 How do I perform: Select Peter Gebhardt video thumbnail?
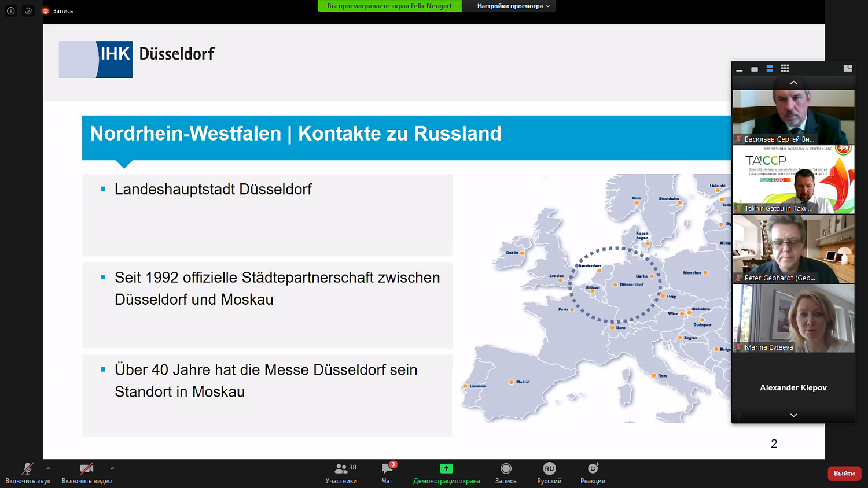point(793,249)
